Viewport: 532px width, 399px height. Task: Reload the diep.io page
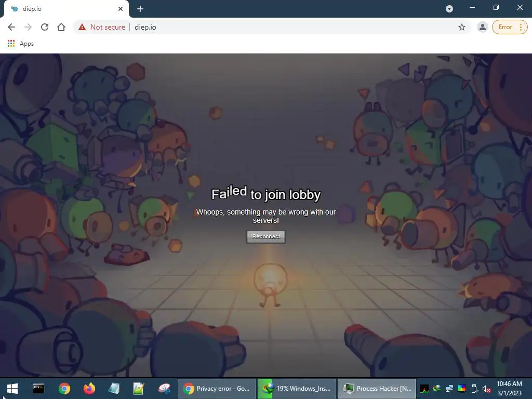45,27
